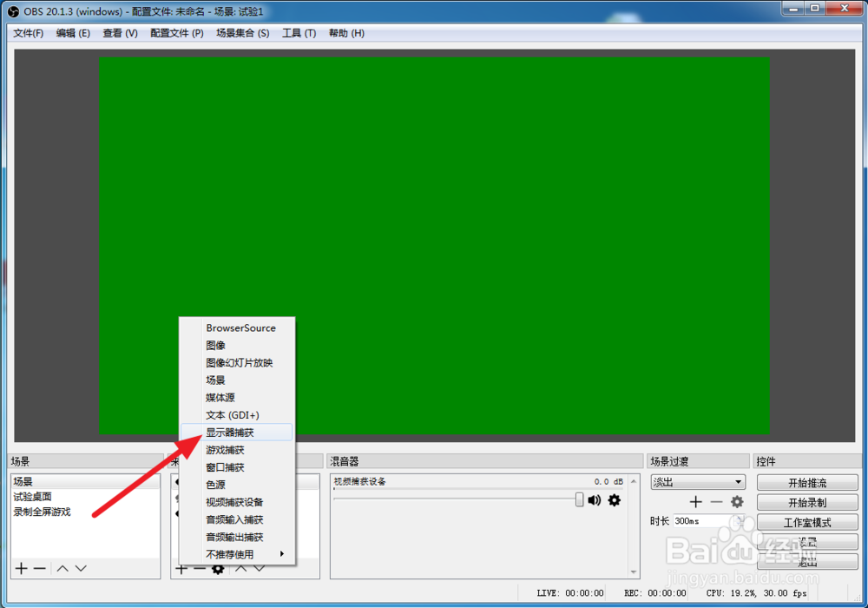Viewport: 868px width, 608px height.
Task: Open source properties gear icon
Action: click(218, 569)
